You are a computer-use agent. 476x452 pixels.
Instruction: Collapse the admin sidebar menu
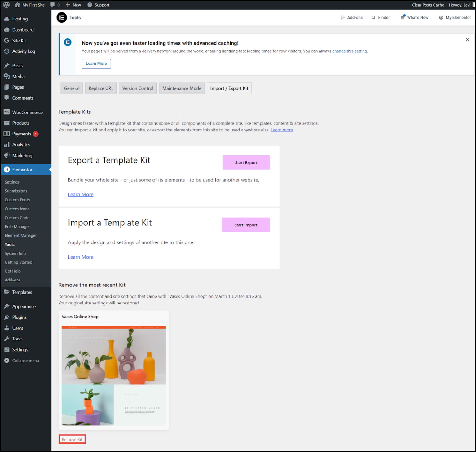[25, 361]
